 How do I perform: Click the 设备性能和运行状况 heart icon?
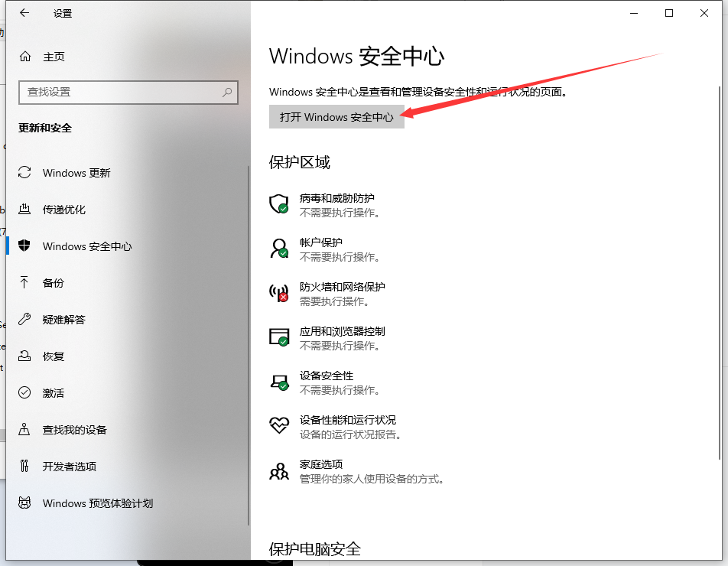click(279, 424)
